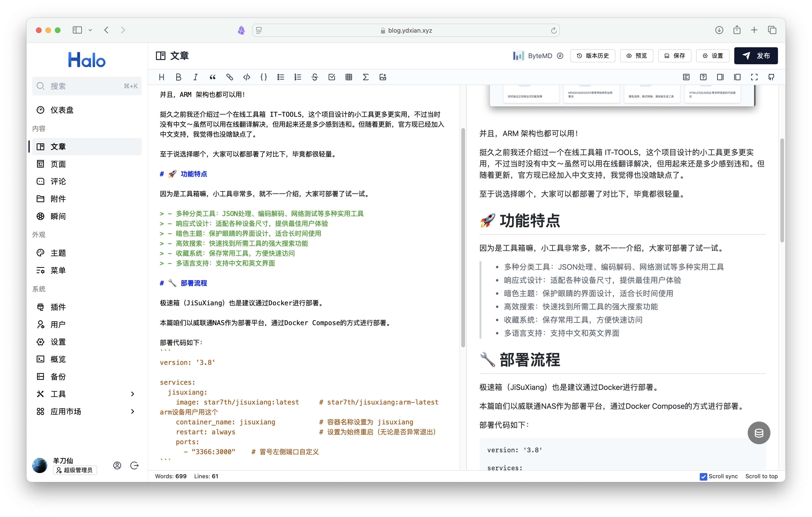This screenshot has height=517, width=812.
Task: Open 备份 backup in sidebar
Action: coord(87,377)
